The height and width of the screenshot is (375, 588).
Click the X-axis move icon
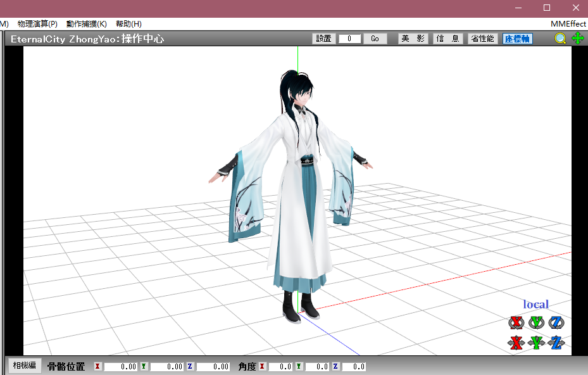(x=516, y=343)
